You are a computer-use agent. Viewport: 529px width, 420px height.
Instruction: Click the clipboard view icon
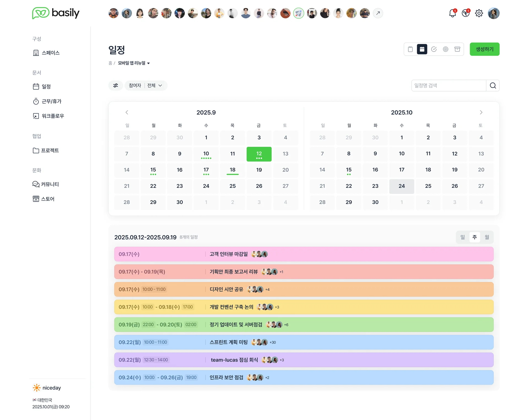click(x=410, y=49)
